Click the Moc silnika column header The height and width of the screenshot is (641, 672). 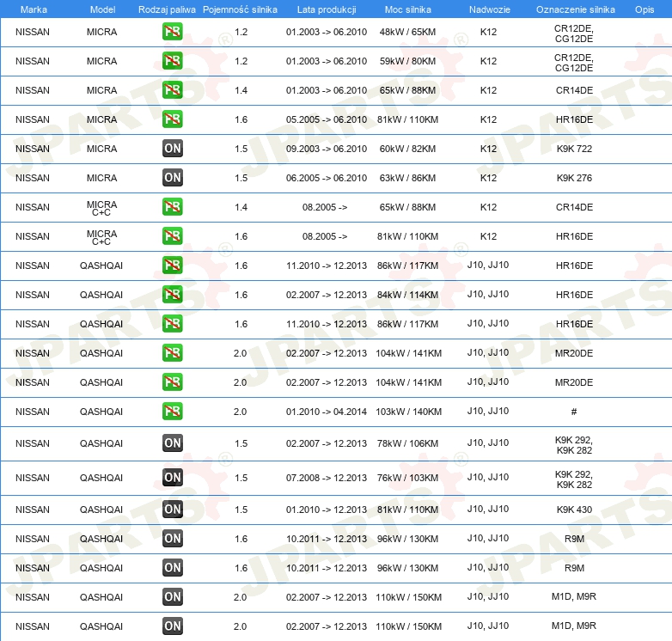[x=408, y=9]
